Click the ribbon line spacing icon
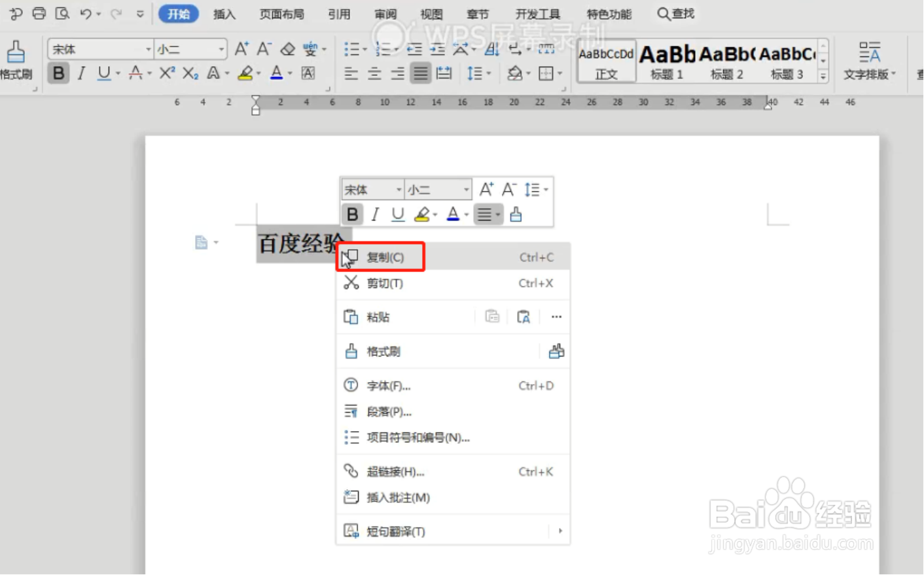This screenshot has height=575, width=924. [475, 73]
